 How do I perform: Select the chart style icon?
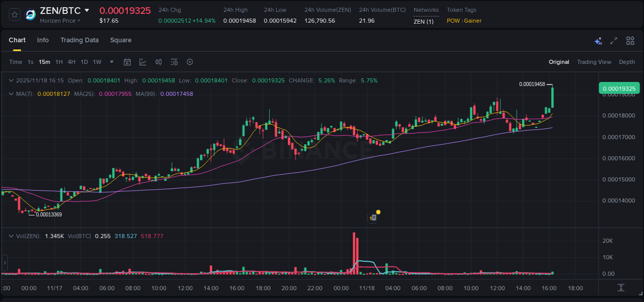[143, 62]
